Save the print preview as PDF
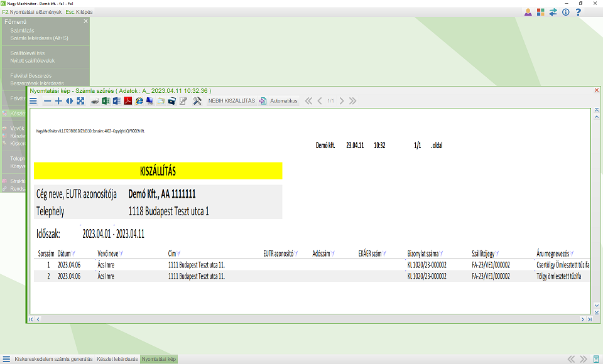The height and width of the screenshot is (364, 603). (x=128, y=101)
